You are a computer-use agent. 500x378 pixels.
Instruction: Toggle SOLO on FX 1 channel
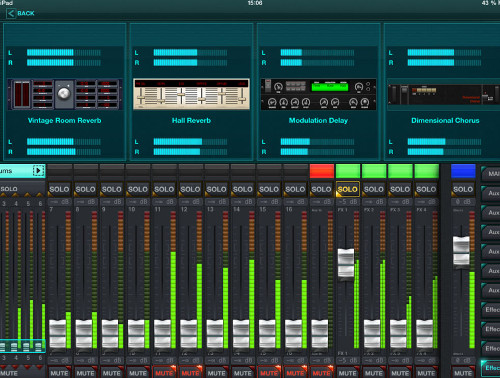point(348,189)
